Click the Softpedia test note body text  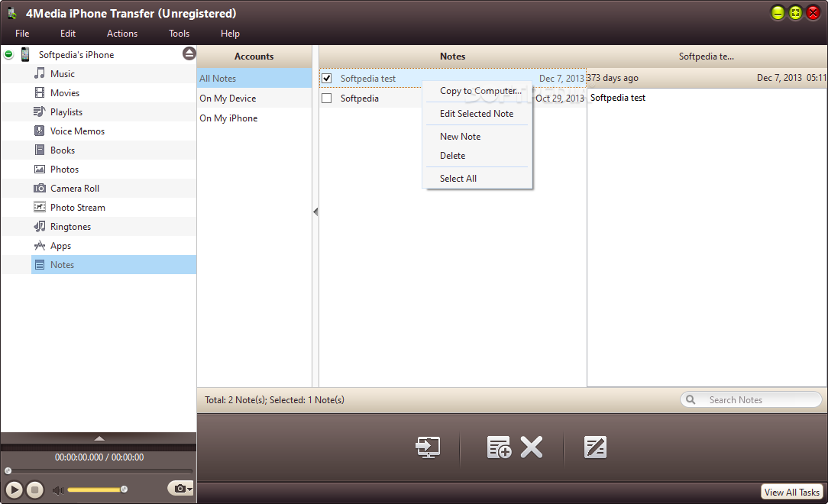point(618,98)
